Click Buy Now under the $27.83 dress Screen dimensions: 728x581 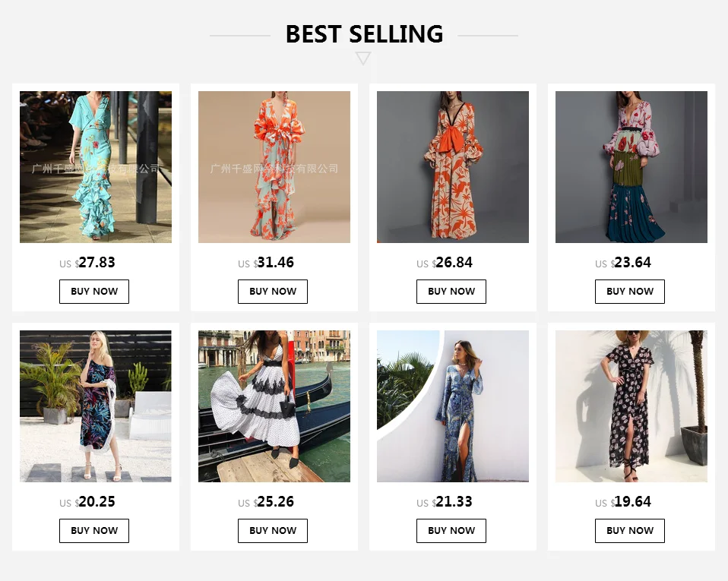coord(94,292)
